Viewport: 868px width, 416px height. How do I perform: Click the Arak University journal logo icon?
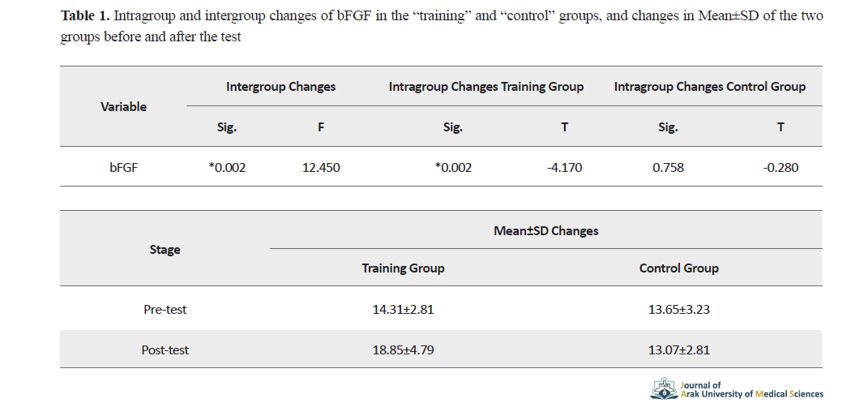(x=665, y=389)
